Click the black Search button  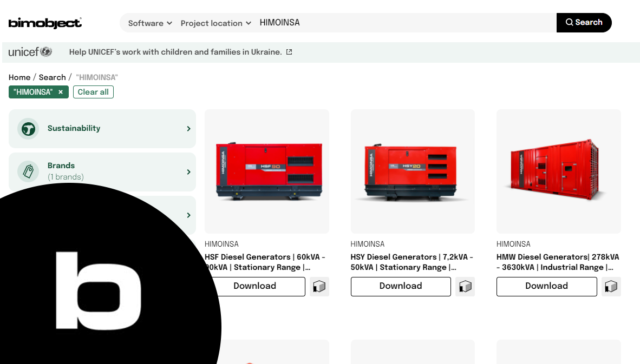click(x=584, y=22)
